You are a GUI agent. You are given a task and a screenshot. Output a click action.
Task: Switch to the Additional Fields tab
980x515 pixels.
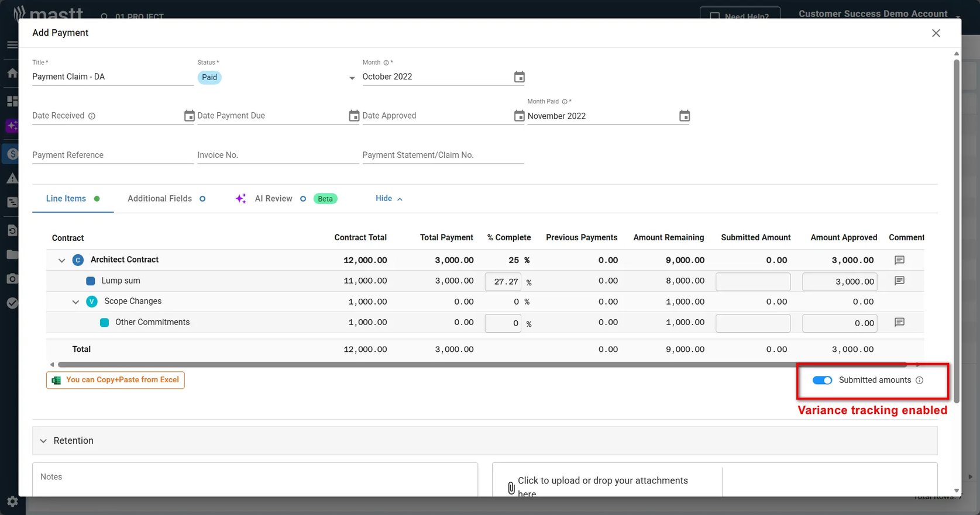coord(166,199)
